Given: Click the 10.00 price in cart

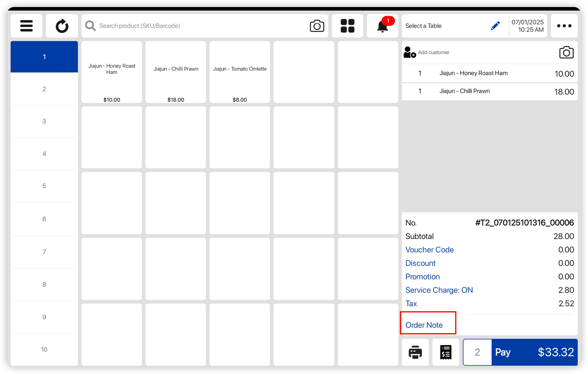Looking at the screenshot, I should tap(564, 74).
